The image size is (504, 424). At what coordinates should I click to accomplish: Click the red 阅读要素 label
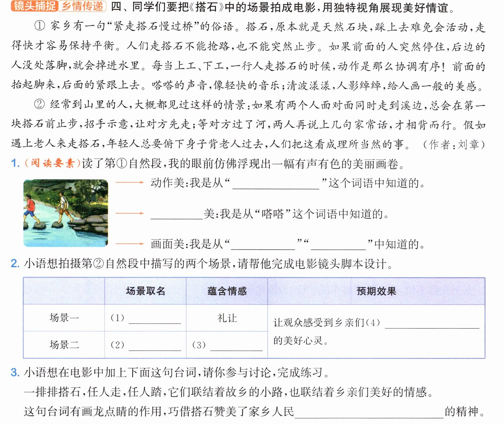tap(53, 163)
